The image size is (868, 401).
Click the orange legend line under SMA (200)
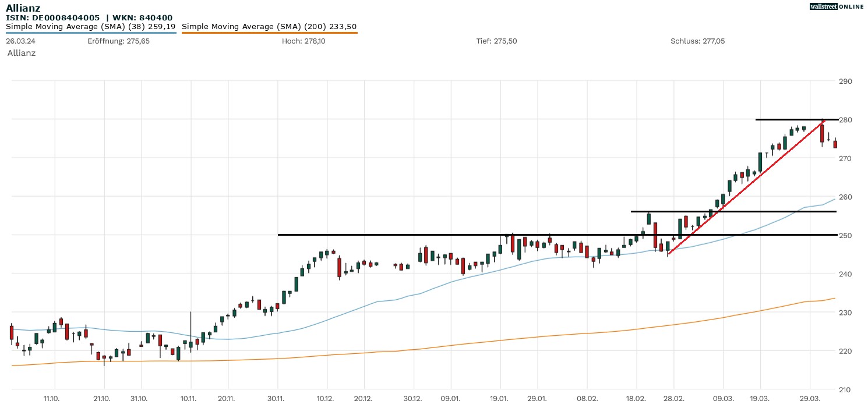[269, 33]
